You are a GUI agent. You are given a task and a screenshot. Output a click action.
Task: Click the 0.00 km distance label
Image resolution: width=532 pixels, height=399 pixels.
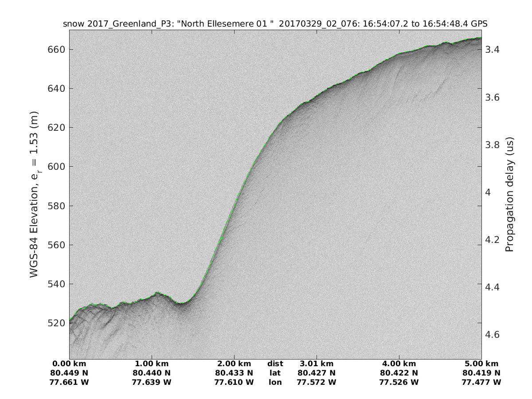(70, 364)
